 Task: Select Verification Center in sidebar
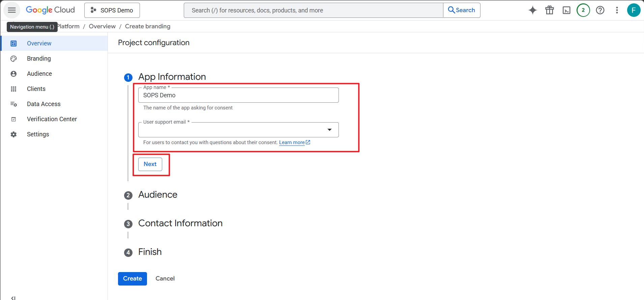point(52,119)
